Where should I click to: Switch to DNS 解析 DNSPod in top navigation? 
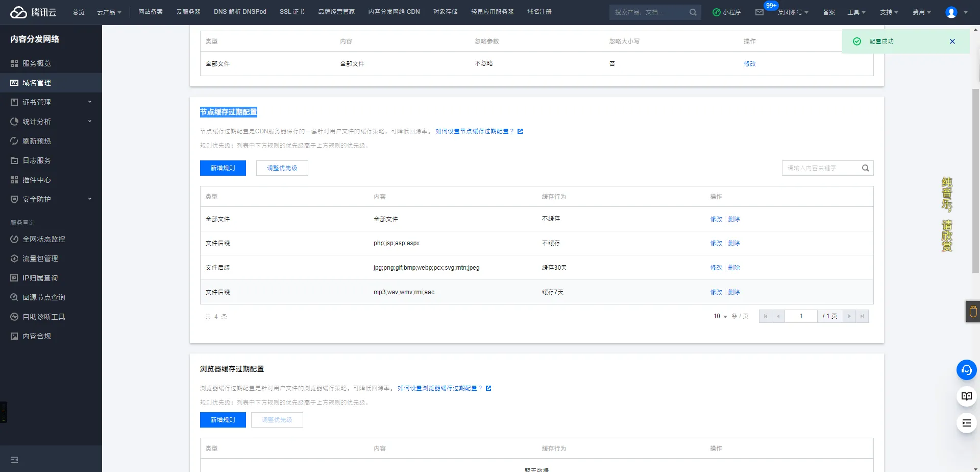coord(240,12)
